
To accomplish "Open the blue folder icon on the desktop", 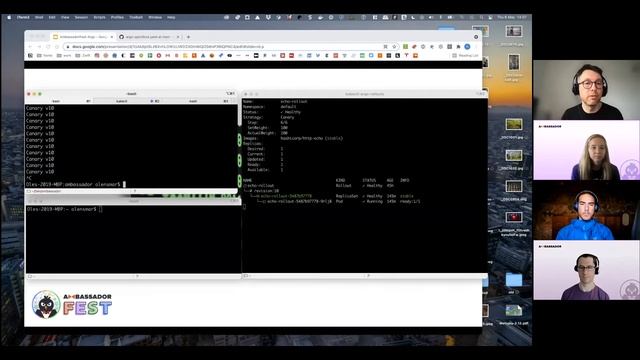I will click(x=513, y=280).
